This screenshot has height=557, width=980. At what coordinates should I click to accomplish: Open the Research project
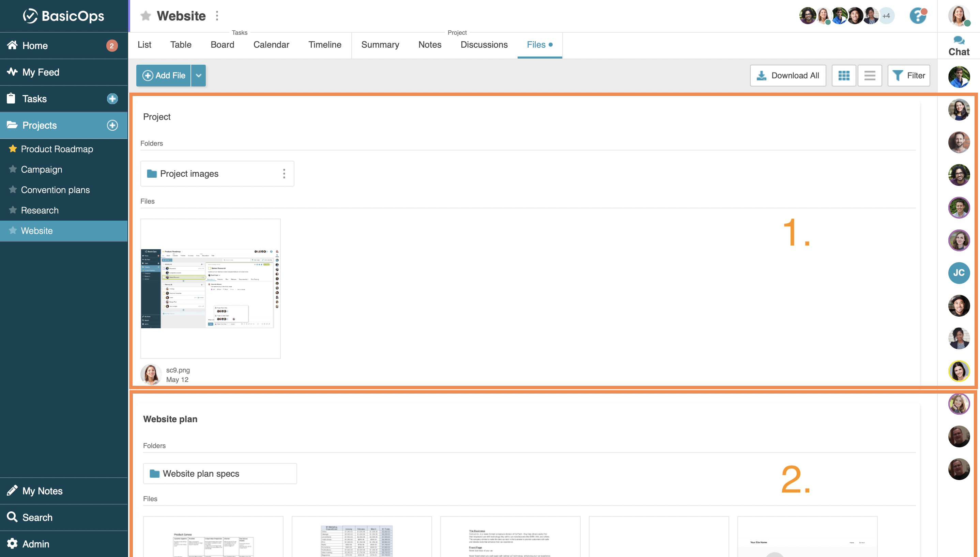click(40, 210)
